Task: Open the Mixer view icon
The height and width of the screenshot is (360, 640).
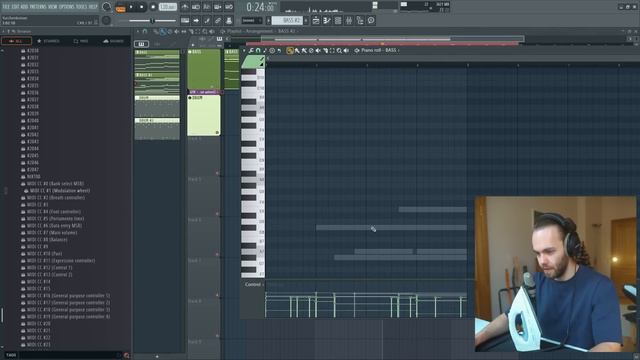Action: point(349,20)
